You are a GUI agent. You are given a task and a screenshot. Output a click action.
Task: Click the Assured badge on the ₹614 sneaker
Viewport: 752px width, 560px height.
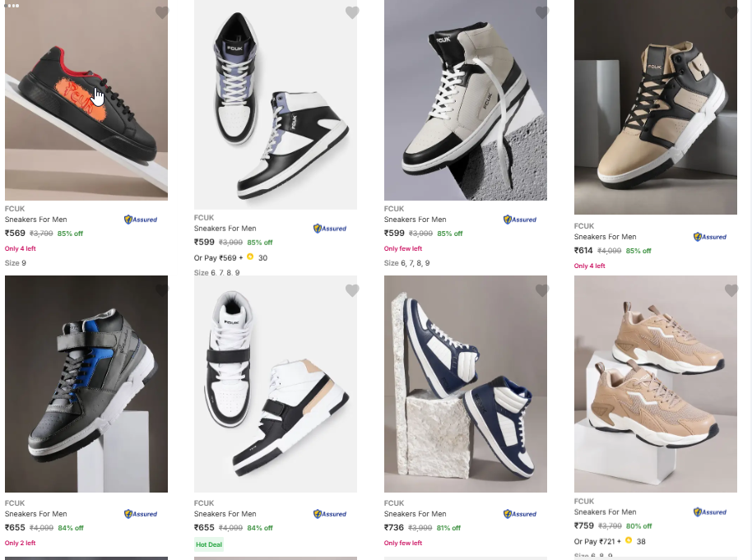710,237
